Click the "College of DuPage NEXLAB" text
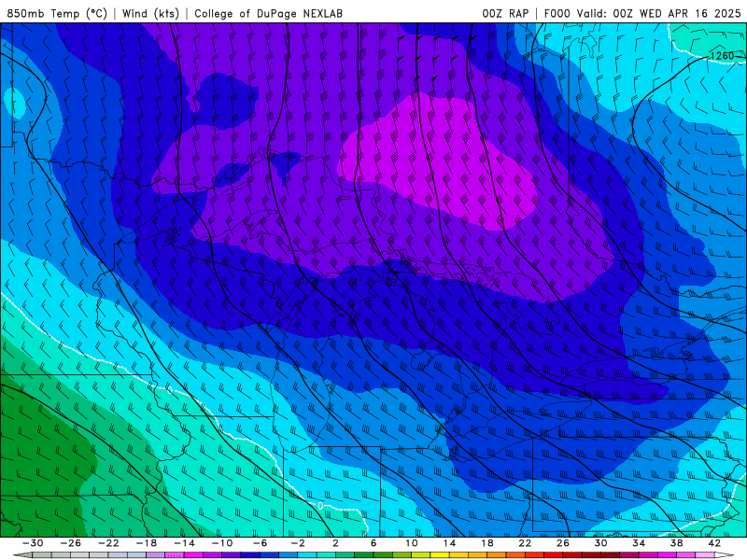Viewport: 747px width, 560px height. tap(268, 13)
